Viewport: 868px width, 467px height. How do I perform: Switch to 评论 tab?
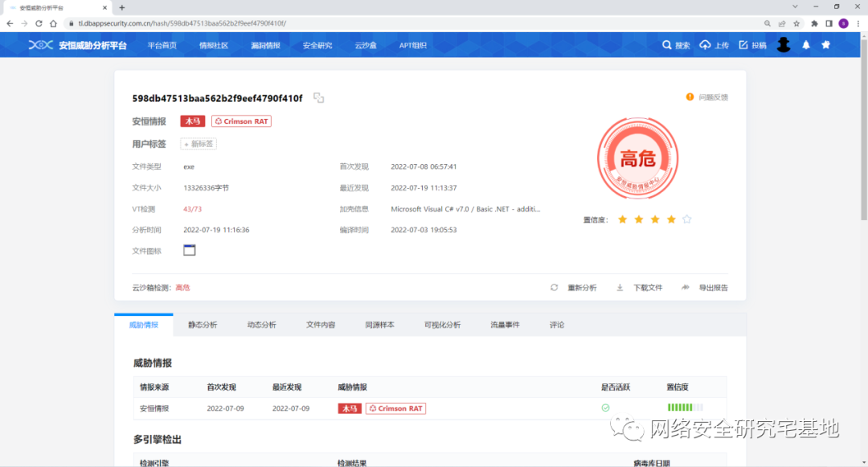click(x=557, y=325)
